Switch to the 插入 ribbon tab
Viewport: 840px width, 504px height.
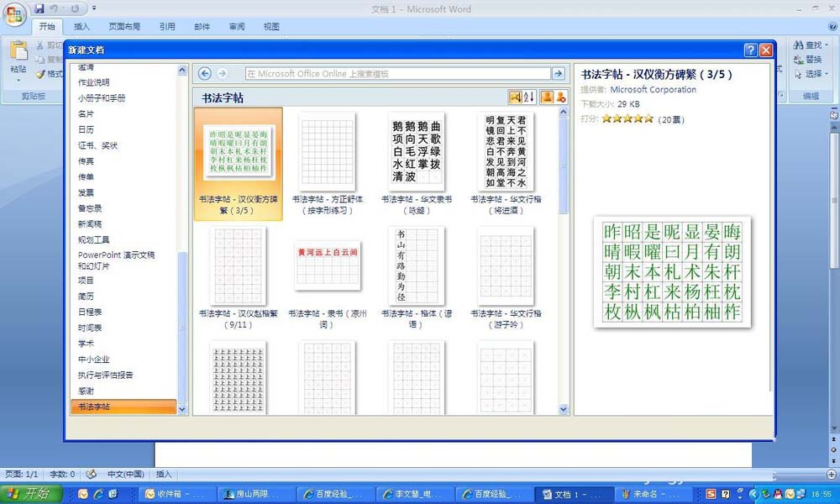point(81,26)
